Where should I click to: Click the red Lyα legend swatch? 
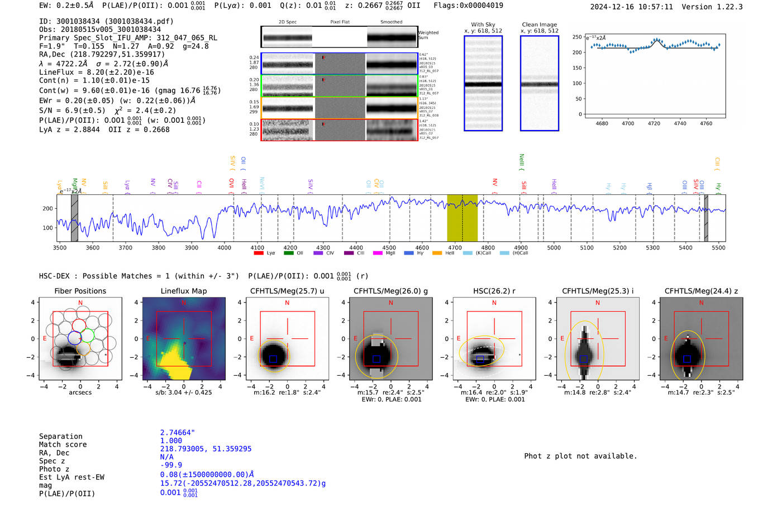pos(258,253)
